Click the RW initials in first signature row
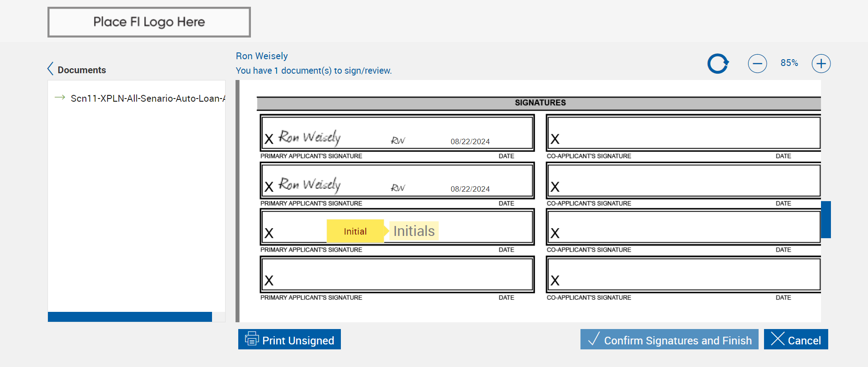The height and width of the screenshot is (367, 868). 398,141
